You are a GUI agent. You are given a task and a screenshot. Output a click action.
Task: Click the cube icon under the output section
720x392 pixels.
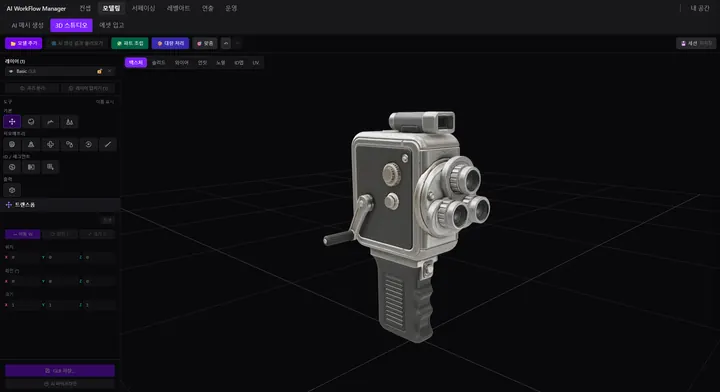pyautogui.click(x=12, y=190)
